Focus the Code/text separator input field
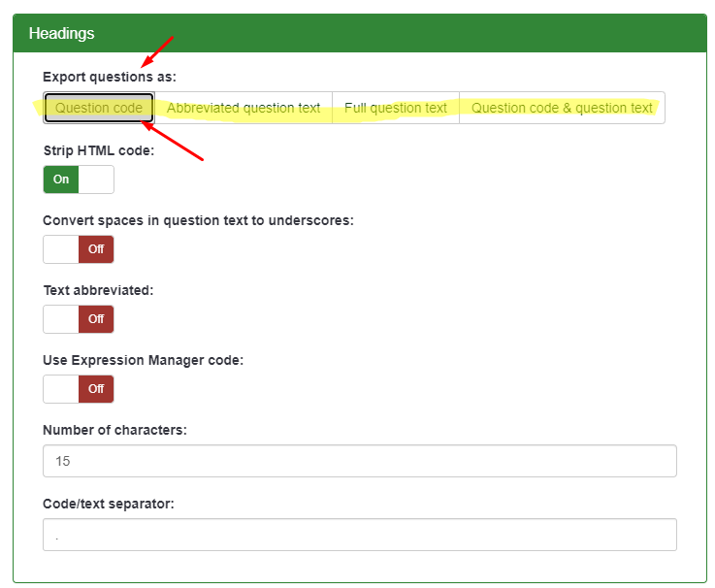This screenshot has height=588, width=715. tap(359, 535)
